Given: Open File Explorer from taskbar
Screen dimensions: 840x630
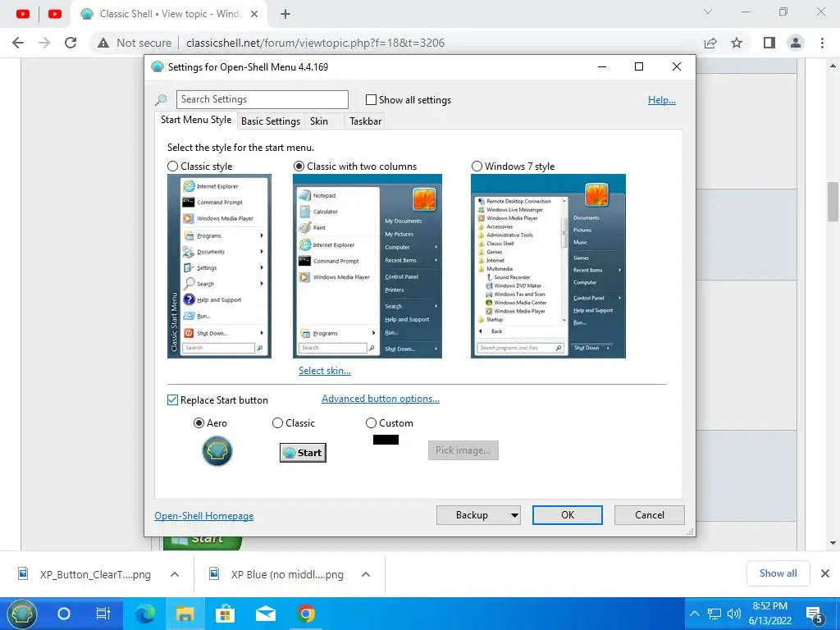Looking at the screenshot, I should 185,614.
